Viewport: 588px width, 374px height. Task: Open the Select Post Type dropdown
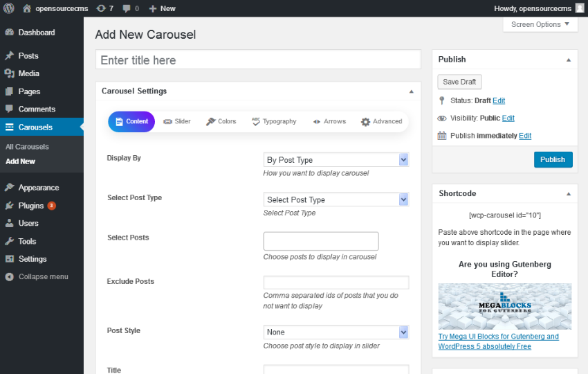336,199
